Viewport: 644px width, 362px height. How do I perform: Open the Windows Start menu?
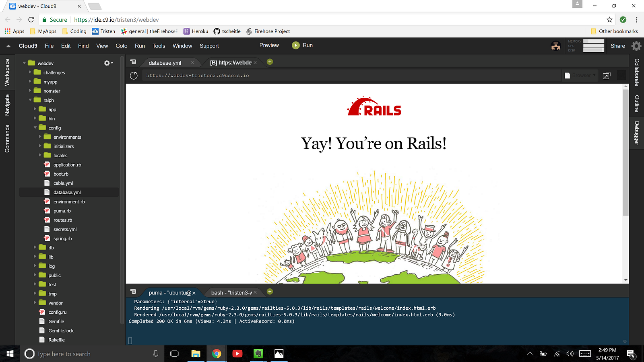(10, 354)
